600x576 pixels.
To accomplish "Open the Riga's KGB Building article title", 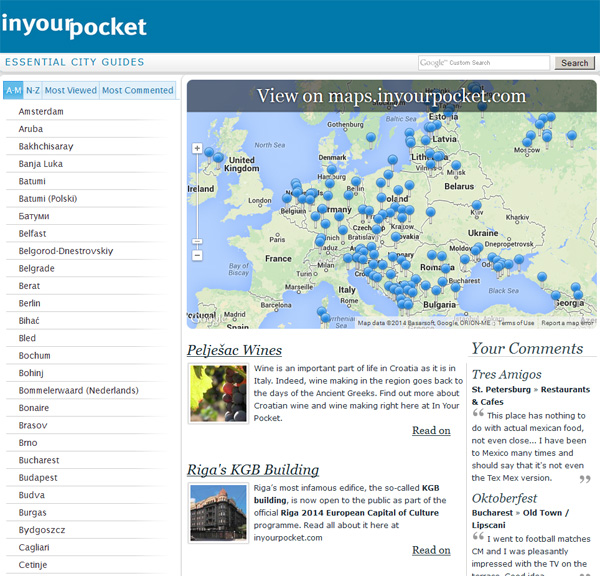I will [x=253, y=470].
